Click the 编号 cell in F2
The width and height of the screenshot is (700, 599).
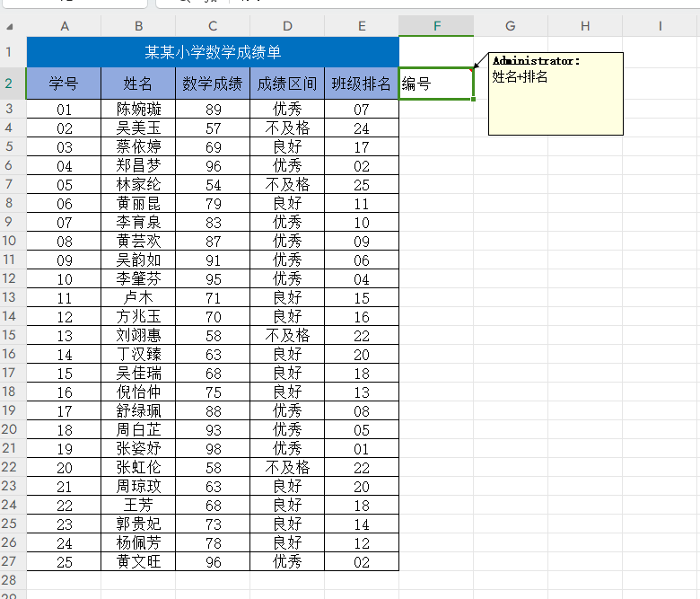[436, 84]
